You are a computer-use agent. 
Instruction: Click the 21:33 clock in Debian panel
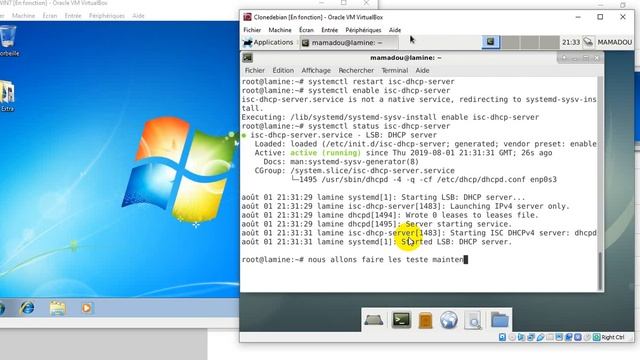pos(571,42)
